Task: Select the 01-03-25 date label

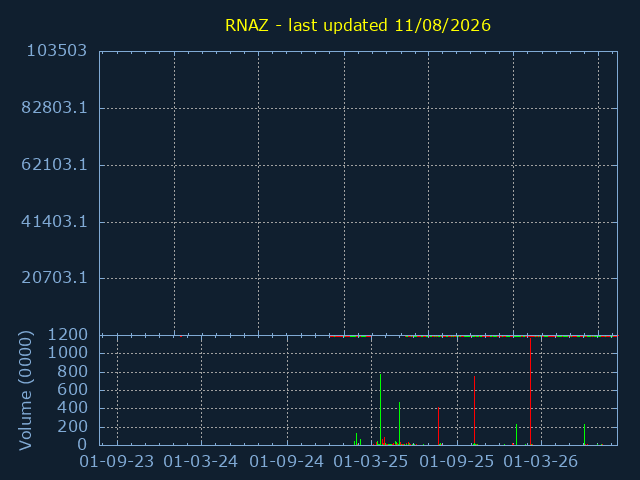Action: [371, 462]
